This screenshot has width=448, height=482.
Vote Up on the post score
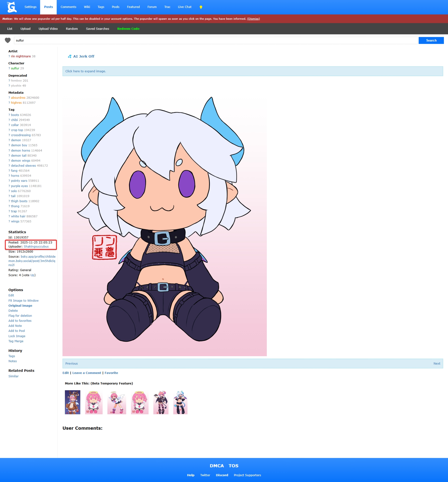tap(33, 275)
